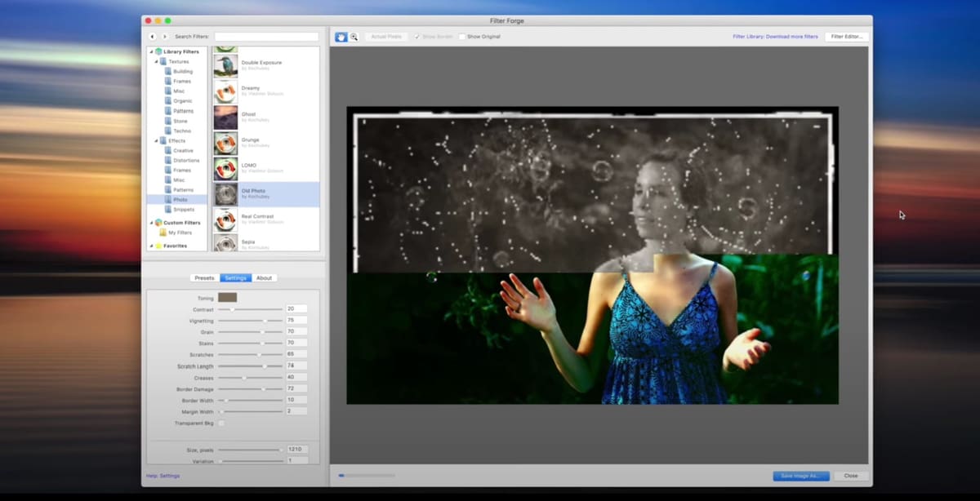This screenshot has width=980, height=501.
Task: Click the Library Filters cube icon
Action: pyautogui.click(x=159, y=51)
